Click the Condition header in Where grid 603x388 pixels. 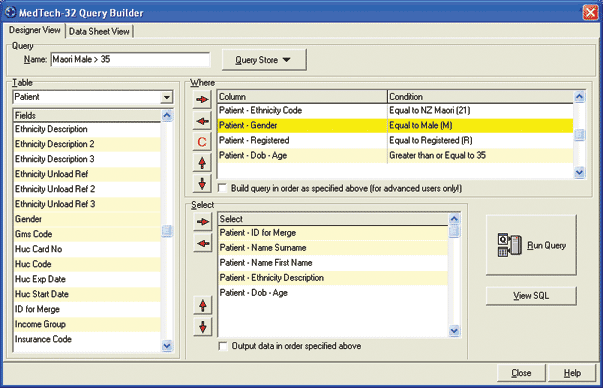[480, 97]
